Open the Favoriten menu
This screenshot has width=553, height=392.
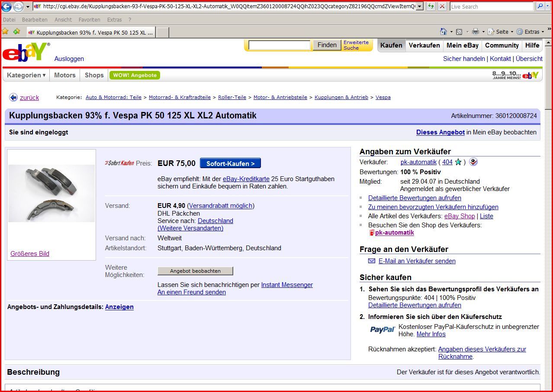89,20
